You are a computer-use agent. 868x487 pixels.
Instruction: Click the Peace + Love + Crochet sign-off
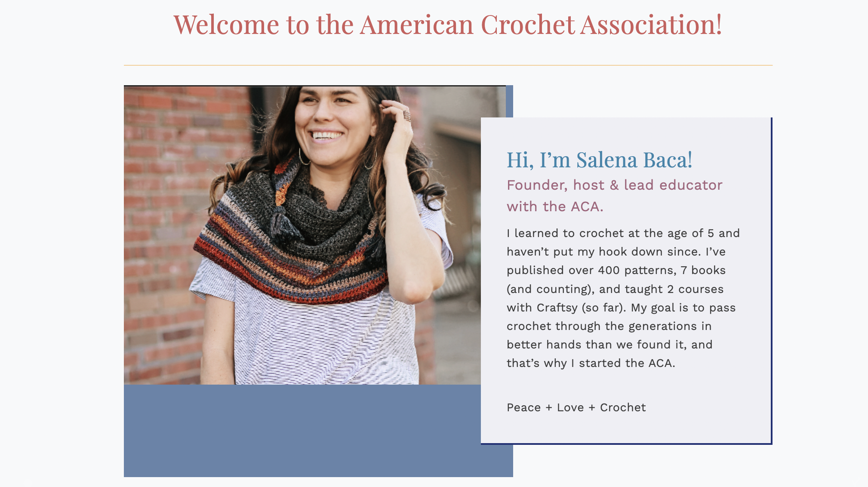click(x=576, y=407)
